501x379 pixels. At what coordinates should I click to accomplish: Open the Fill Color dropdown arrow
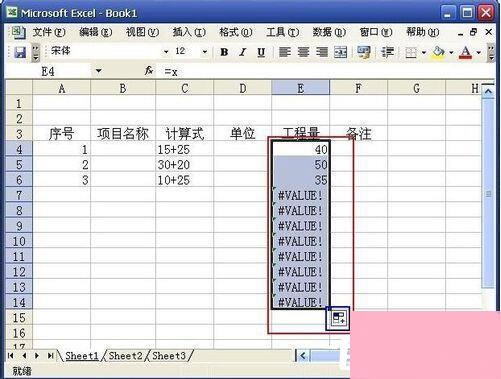click(451, 53)
